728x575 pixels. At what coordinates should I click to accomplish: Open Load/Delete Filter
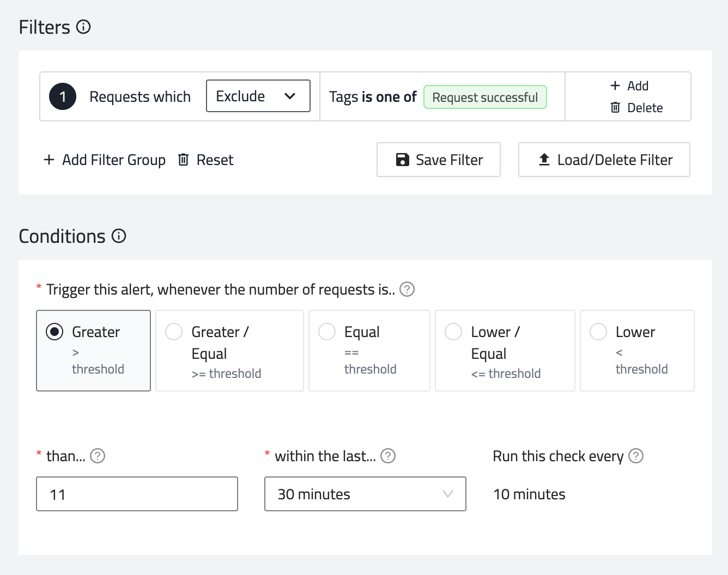click(x=604, y=160)
